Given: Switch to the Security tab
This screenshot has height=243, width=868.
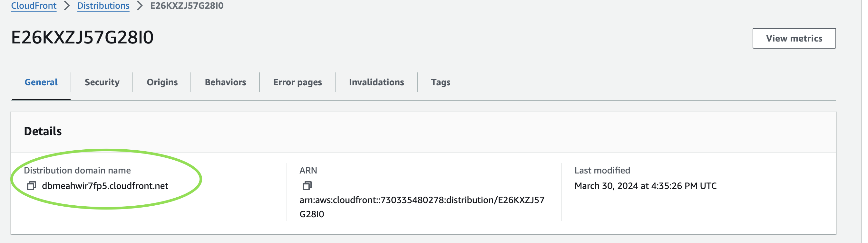Looking at the screenshot, I should coord(102,82).
